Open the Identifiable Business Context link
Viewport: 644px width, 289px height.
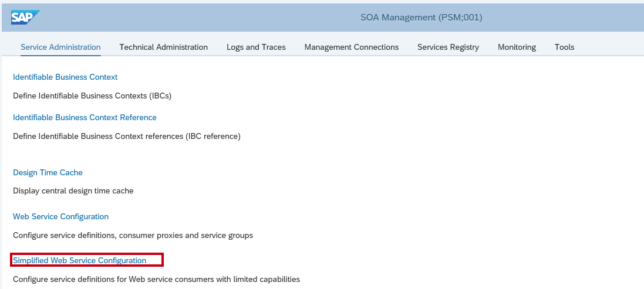tap(65, 77)
